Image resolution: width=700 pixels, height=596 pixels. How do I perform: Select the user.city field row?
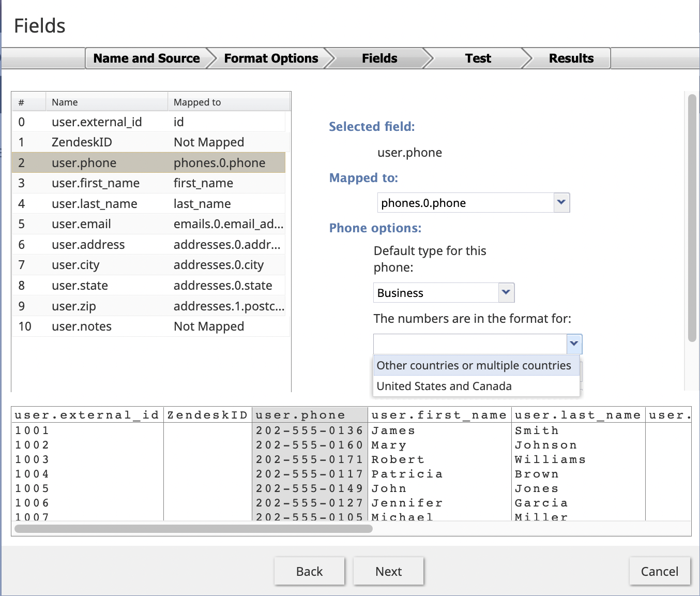(x=149, y=264)
